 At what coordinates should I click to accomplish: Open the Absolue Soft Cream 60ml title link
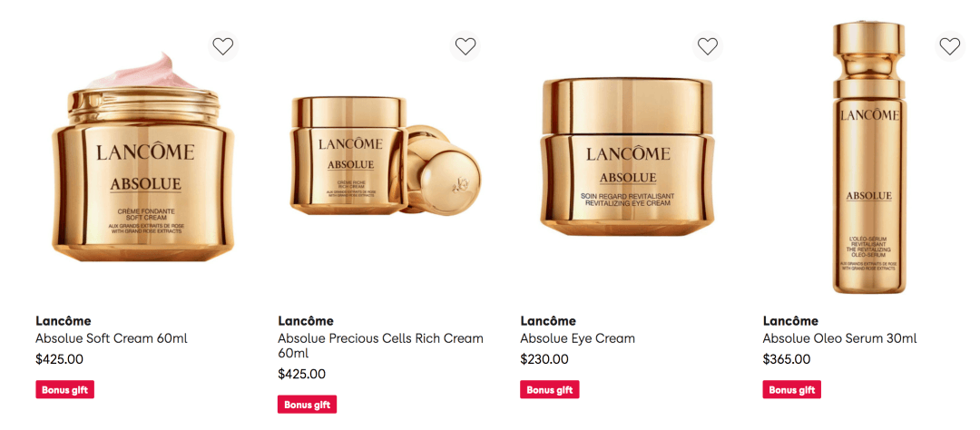(112, 338)
